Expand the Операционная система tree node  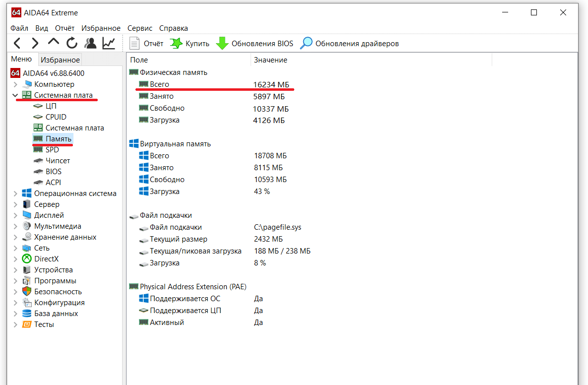point(15,193)
